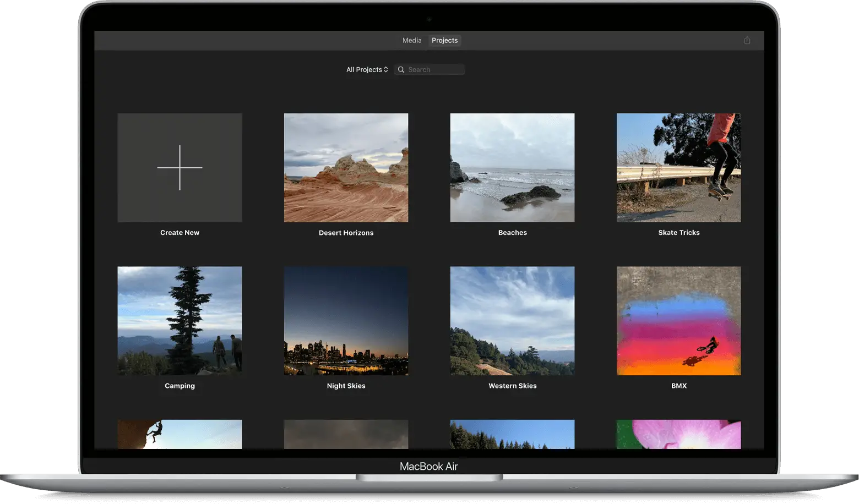The height and width of the screenshot is (504, 859).
Task: Select the partially visible climbing project thumbnail
Action: [x=180, y=434]
